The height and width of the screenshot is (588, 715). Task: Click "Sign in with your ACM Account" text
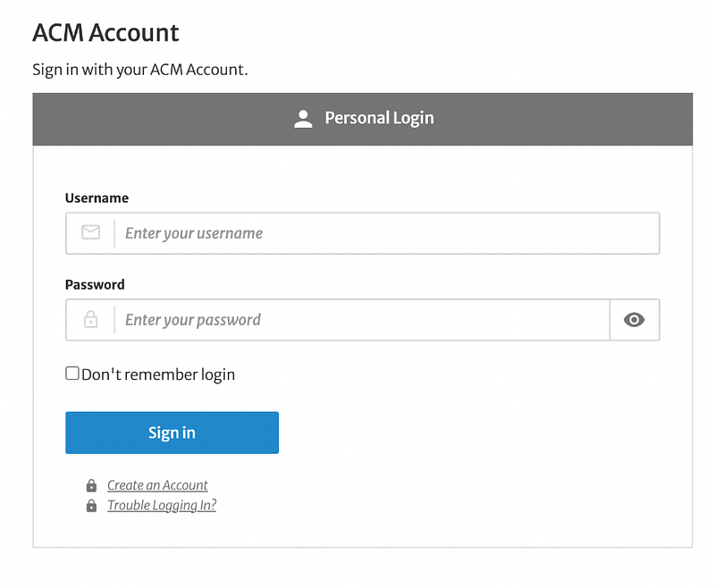tap(140, 70)
